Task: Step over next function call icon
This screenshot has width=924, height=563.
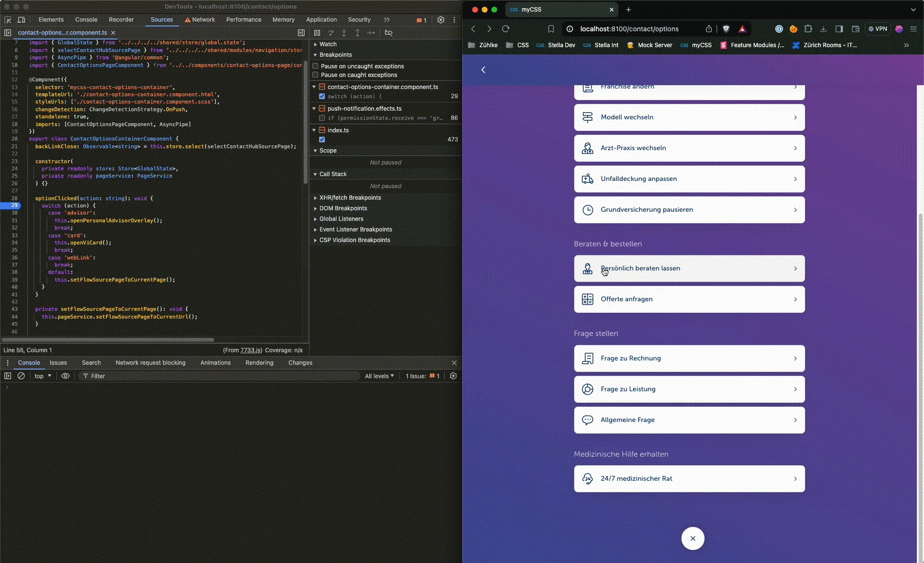Action: point(331,33)
